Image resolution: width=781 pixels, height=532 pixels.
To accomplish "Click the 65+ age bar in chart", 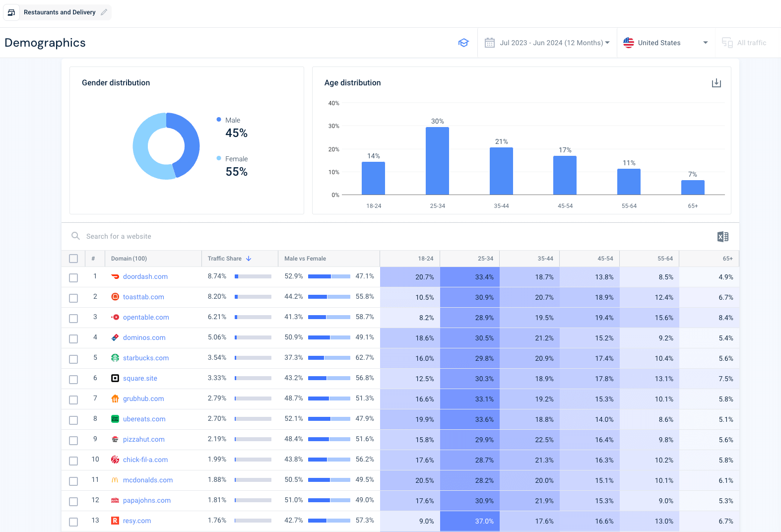I will tap(693, 187).
